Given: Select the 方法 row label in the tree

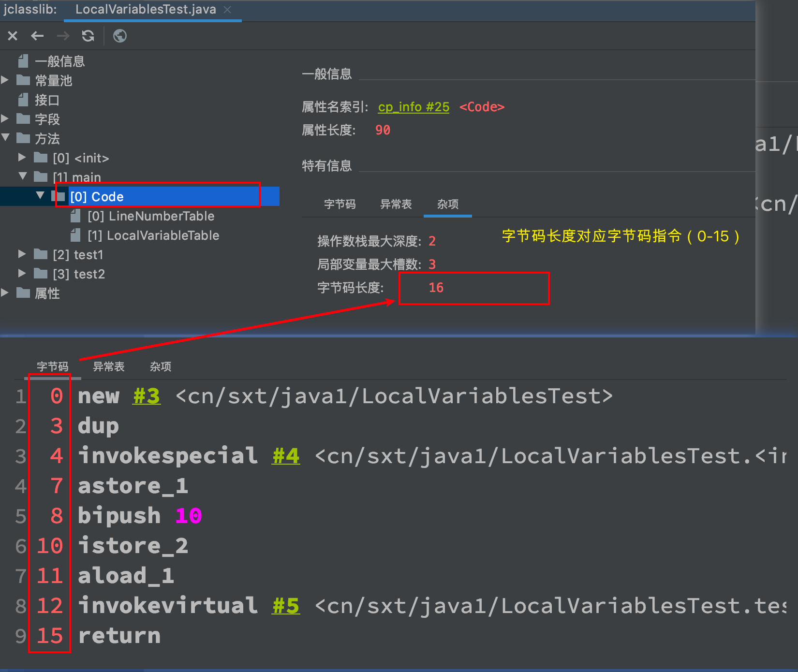Looking at the screenshot, I should pyautogui.click(x=47, y=139).
